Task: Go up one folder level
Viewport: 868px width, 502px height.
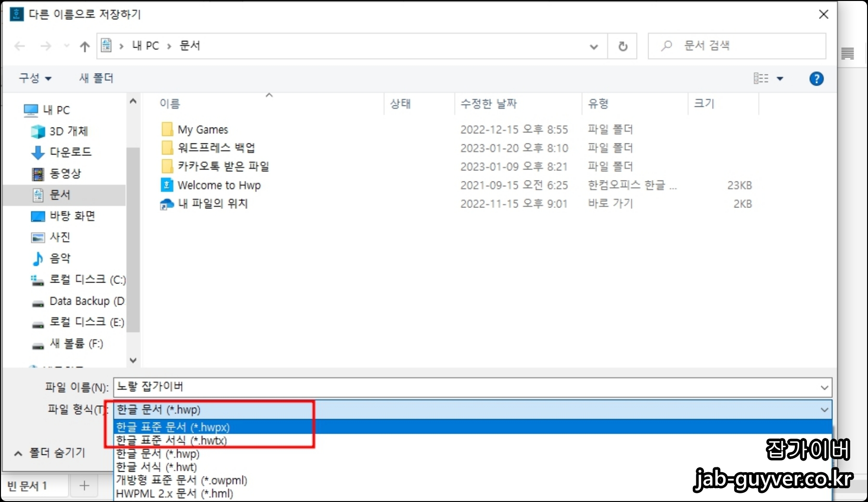Action: click(85, 46)
